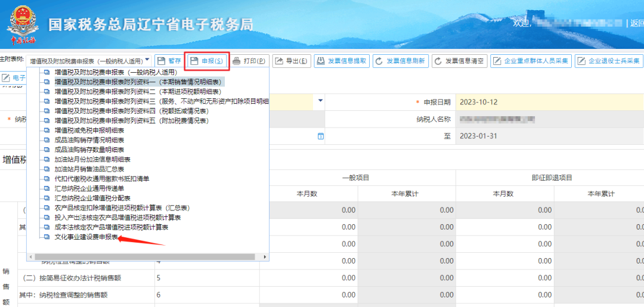Screen dimensions: 644x307
Task: Open 企业重点群体人员采集
Action: (531, 61)
